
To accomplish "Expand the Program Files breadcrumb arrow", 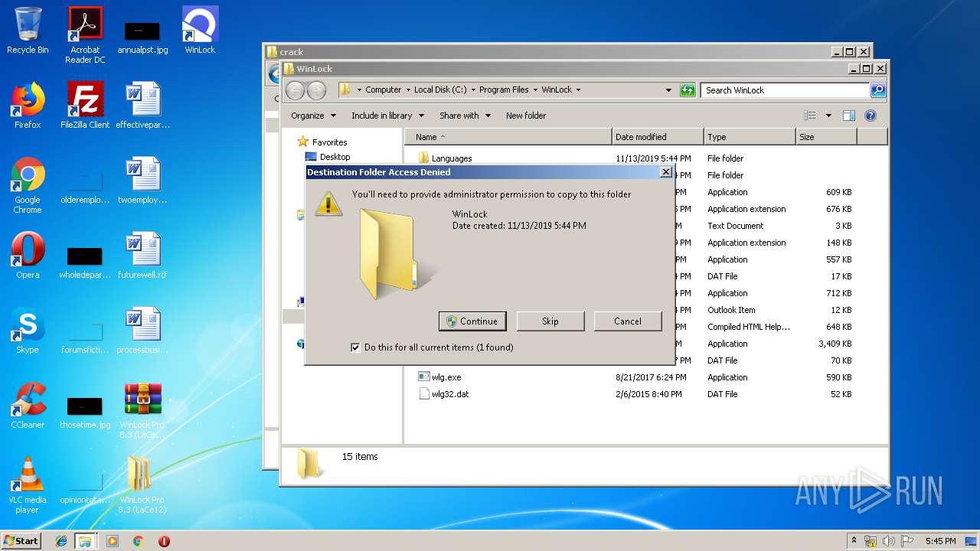I will point(535,90).
